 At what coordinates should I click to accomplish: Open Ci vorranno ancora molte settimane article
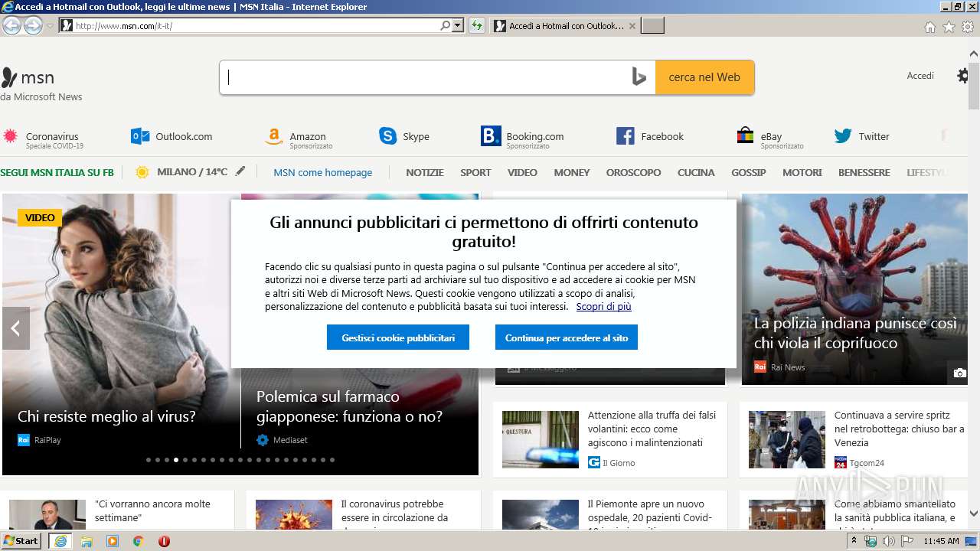152,511
